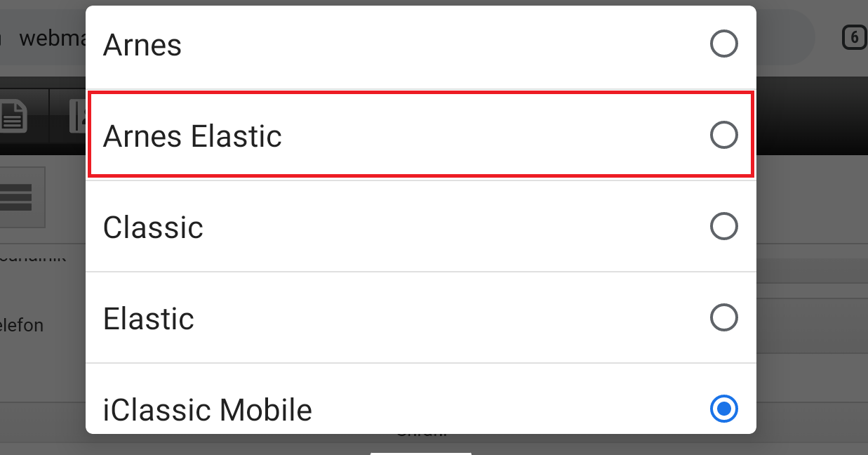Viewport: 868px width, 455px height.
Task: Tap the dark toolbar area right of dialog
Action: pyautogui.click(x=812, y=116)
